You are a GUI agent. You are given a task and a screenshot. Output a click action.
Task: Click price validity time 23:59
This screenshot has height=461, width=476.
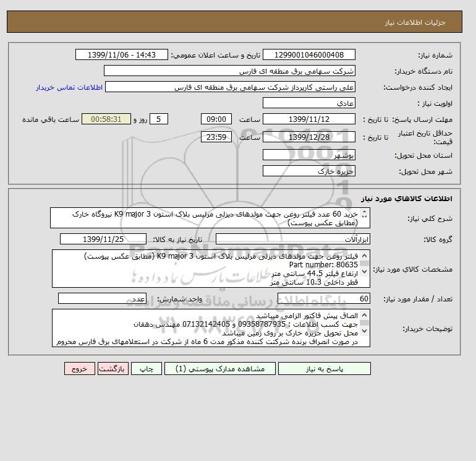pyautogui.click(x=216, y=137)
